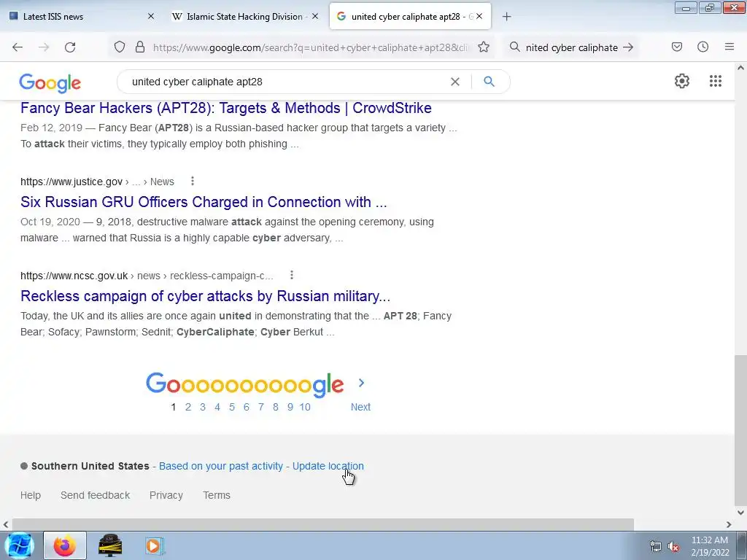The width and height of the screenshot is (747, 560).
Task: Run Google search with magnifier button
Action: pos(489,82)
